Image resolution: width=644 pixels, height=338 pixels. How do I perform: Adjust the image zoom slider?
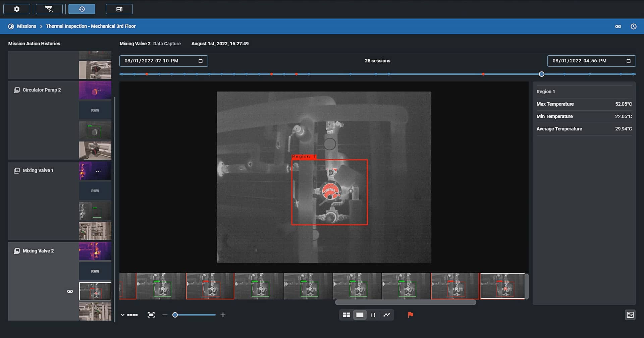pyautogui.click(x=175, y=315)
